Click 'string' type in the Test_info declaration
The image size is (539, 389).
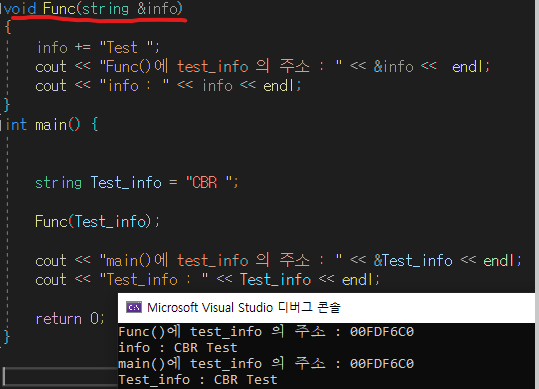pyautogui.click(x=58, y=182)
